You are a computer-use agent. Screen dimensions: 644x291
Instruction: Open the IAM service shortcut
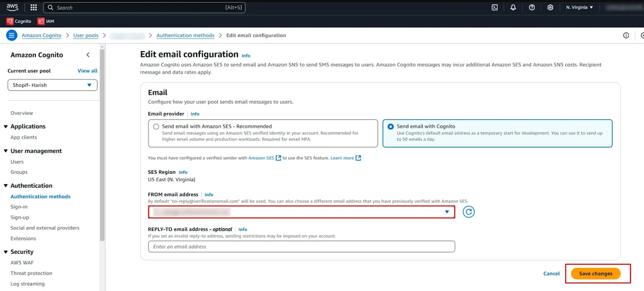point(46,21)
